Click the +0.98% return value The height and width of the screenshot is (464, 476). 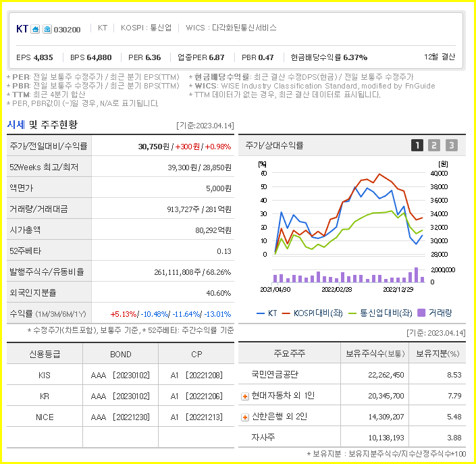(218, 147)
